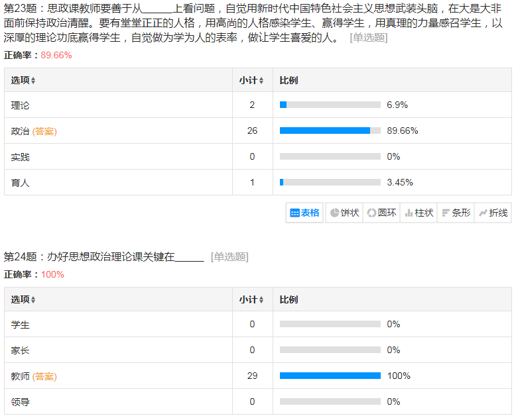The height and width of the screenshot is (420, 516).
Task: Show results as 圆环 donut chart
Action: tap(381, 213)
